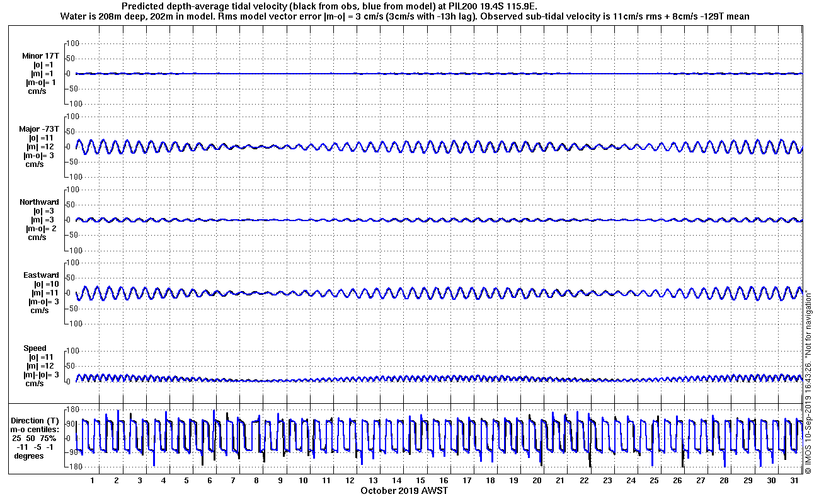This screenshot has width=819, height=504.
Task: Click the 'Minor 17T' panel label
Action: point(40,56)
